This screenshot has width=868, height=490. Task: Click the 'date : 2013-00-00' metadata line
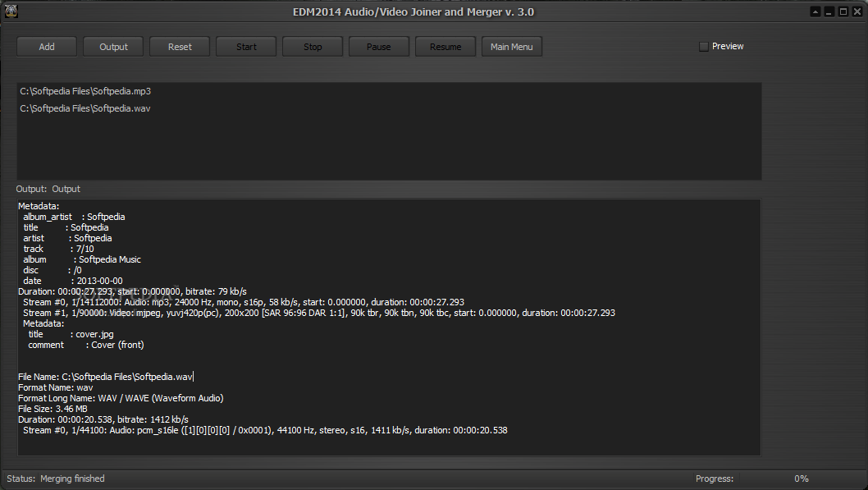[73, 282]
